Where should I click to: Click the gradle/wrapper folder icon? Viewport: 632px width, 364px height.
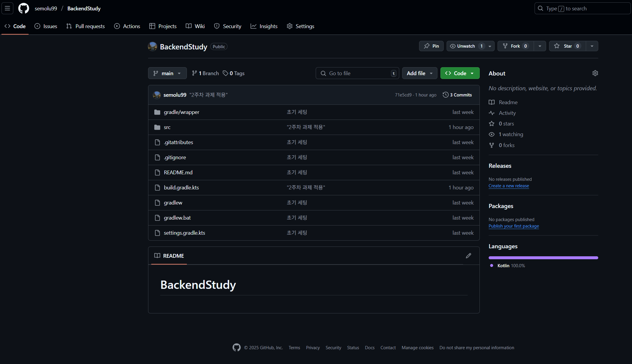[157, 112]
